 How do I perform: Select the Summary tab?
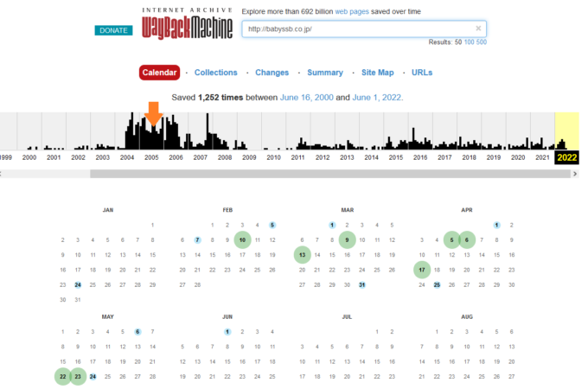point(325,73)
